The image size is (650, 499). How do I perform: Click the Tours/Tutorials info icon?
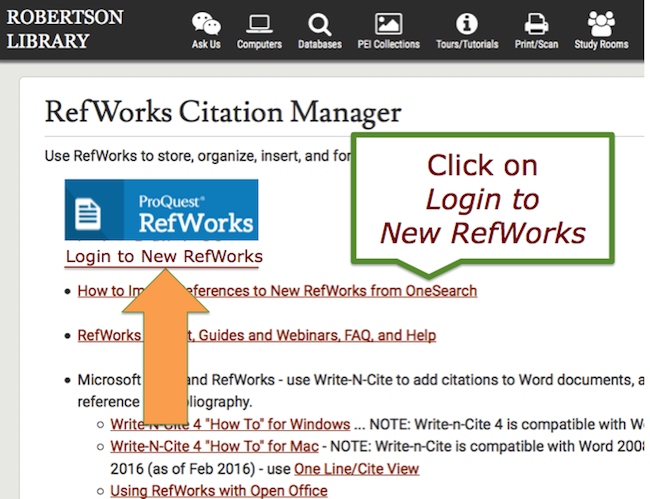(x=466, y=23)
